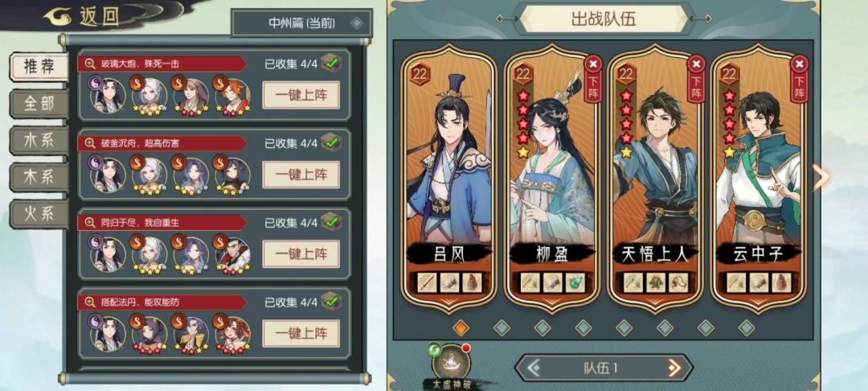
Task: Select the 火系 filter tab
Action: [x=39, y=214]
